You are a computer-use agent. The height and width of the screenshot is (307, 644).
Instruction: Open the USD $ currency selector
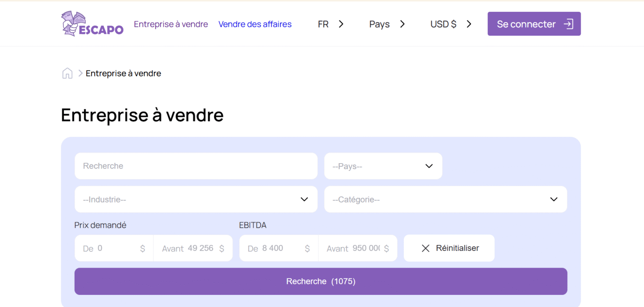click(x=443, y=24)
